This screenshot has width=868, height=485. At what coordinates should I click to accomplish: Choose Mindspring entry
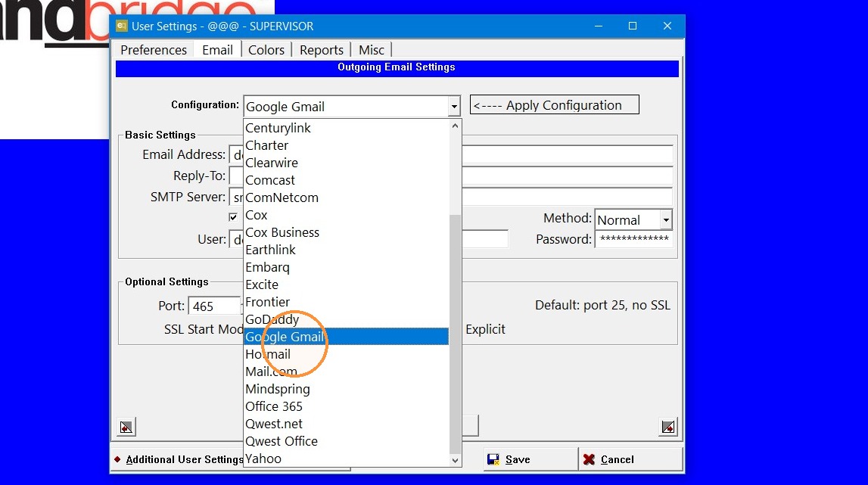point(347,389)
